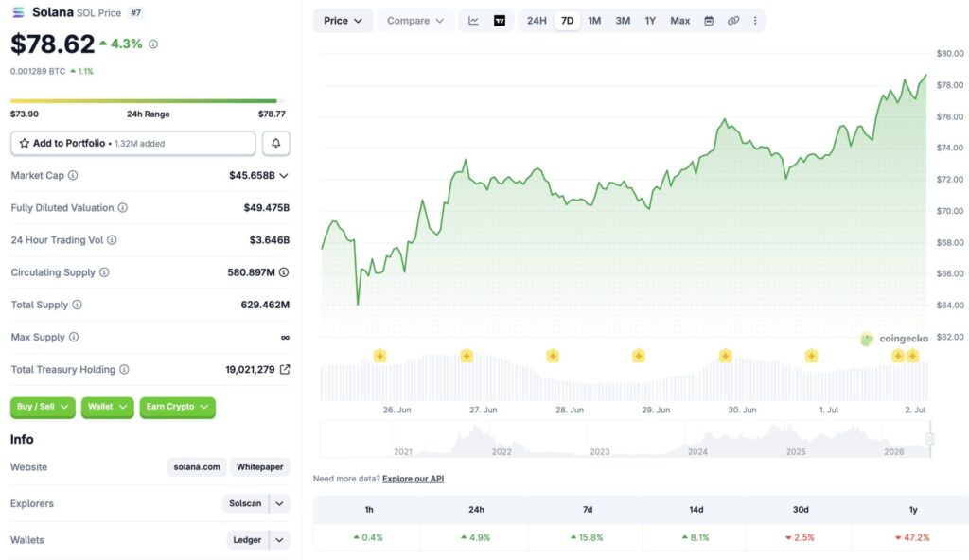Select the 7D time range
969x560 pixels.
(x=567, y=21)
